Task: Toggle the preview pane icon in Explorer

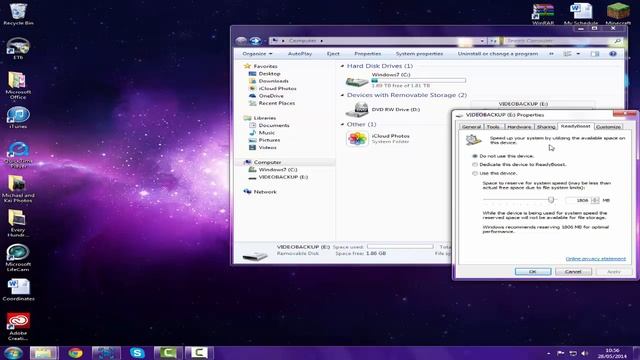Action: coord(595,53)
